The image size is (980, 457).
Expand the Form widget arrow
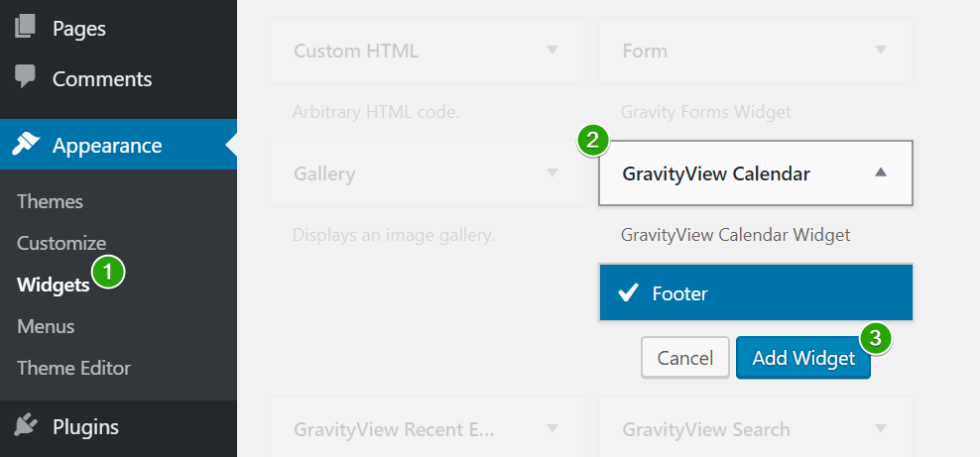click(x=881, y=50)
